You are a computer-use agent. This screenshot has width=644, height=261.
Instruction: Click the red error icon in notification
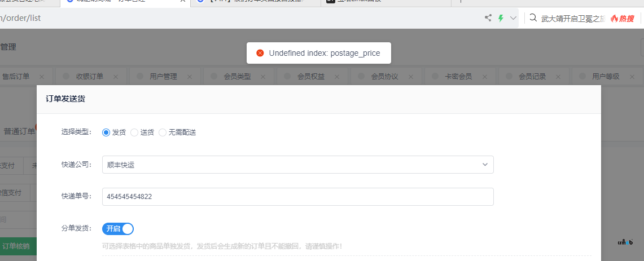click(x=260, y=53)
